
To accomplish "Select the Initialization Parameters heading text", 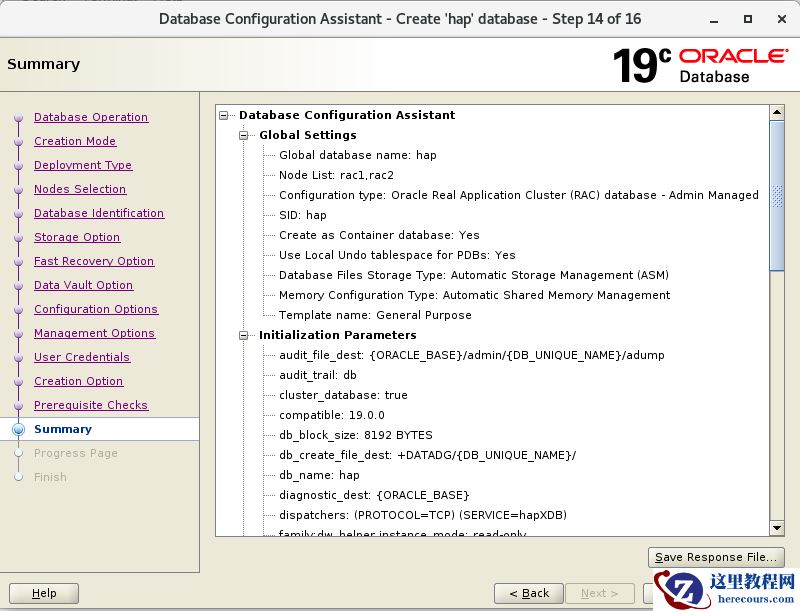I will 337,335.
